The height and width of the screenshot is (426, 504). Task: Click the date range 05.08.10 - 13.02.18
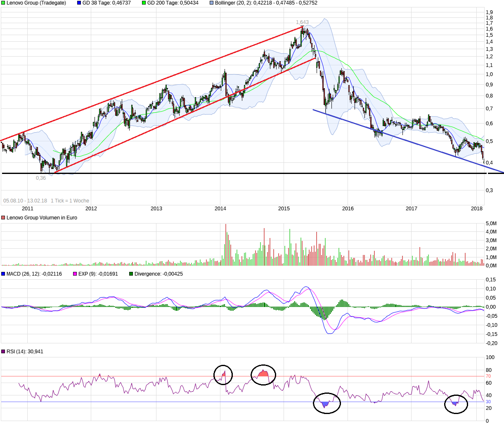[25, 201]
